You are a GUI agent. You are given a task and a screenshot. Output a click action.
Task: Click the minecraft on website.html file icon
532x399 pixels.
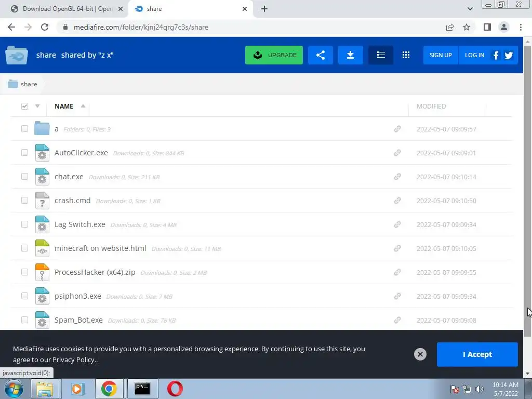(x=42, y=248)
